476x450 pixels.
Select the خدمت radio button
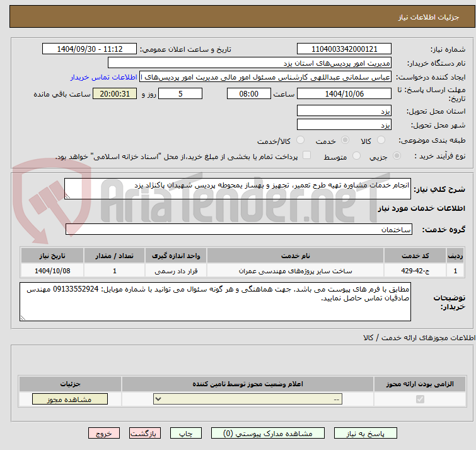tap(345, 140)
